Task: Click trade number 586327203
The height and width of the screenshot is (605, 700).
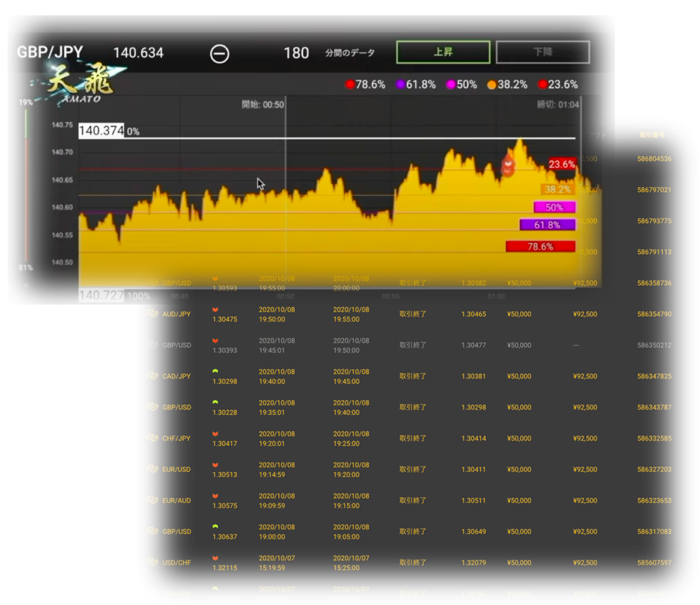Action: [x=654, y=469]
